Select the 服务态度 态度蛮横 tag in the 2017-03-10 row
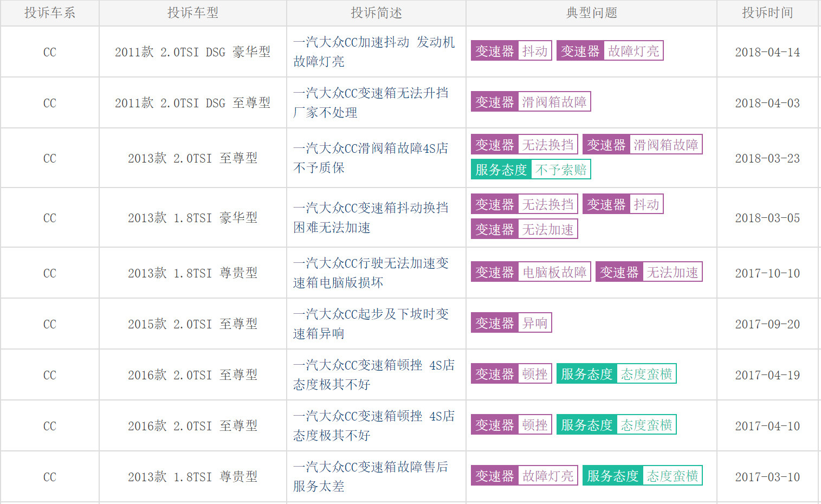Image resolution: width=821 pixels, height=504 pixels. tap(643, 476)
